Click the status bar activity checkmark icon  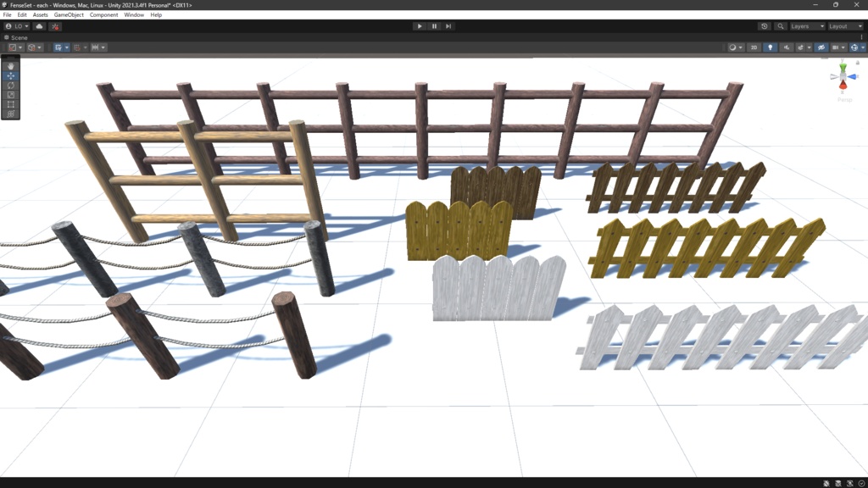tap(861, 483)
